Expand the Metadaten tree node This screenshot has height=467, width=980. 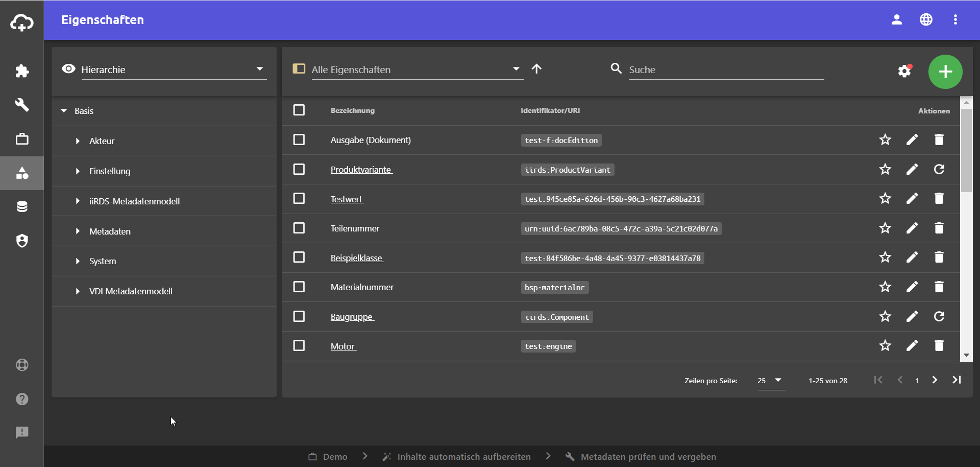pyautogui.click(x=78, y=231)
